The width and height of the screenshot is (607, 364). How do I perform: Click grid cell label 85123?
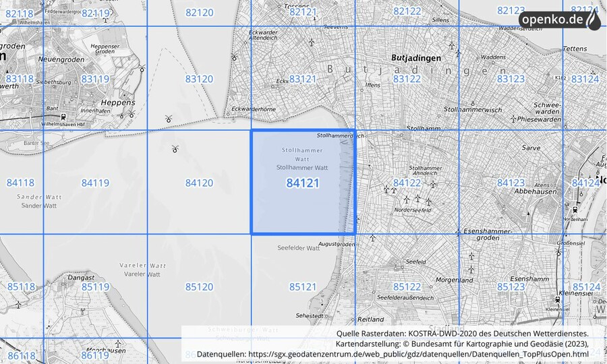[511, 287]
